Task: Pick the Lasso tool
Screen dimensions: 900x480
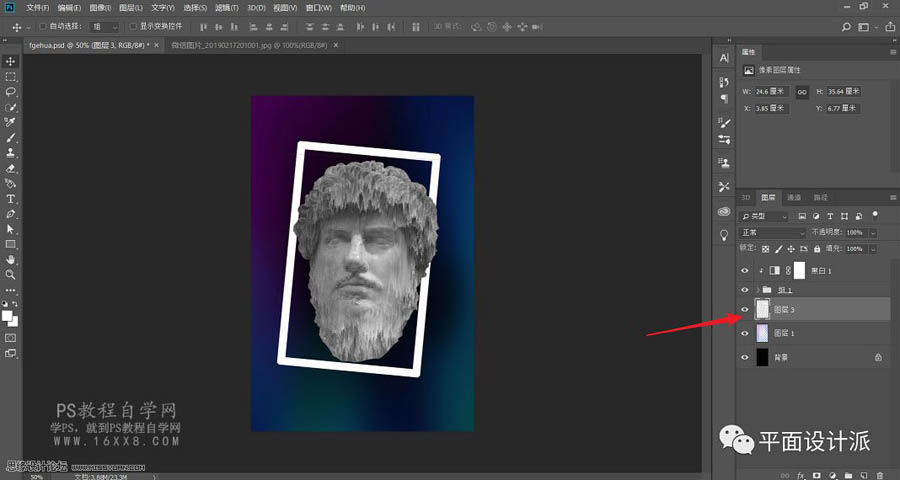Action: (11, 91)
